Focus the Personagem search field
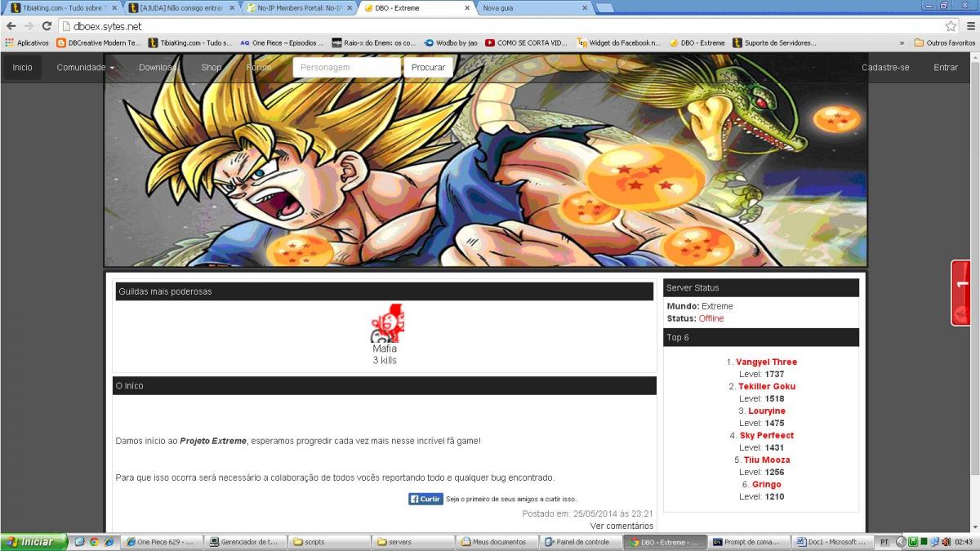 coord(347,67)
